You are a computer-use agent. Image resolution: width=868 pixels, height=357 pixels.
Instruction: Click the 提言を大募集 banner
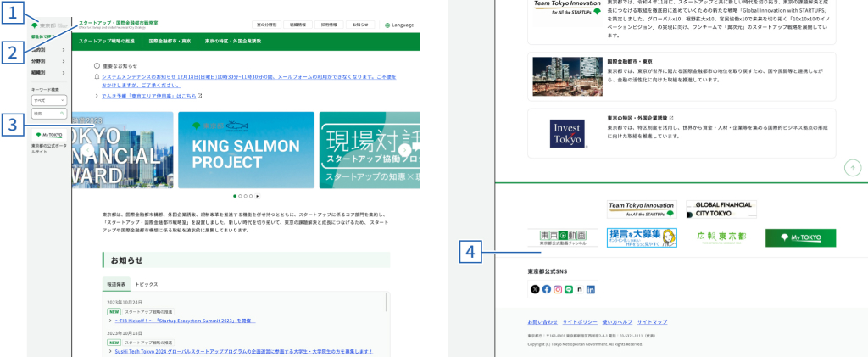pyautogui.click(x=643, y=238)
